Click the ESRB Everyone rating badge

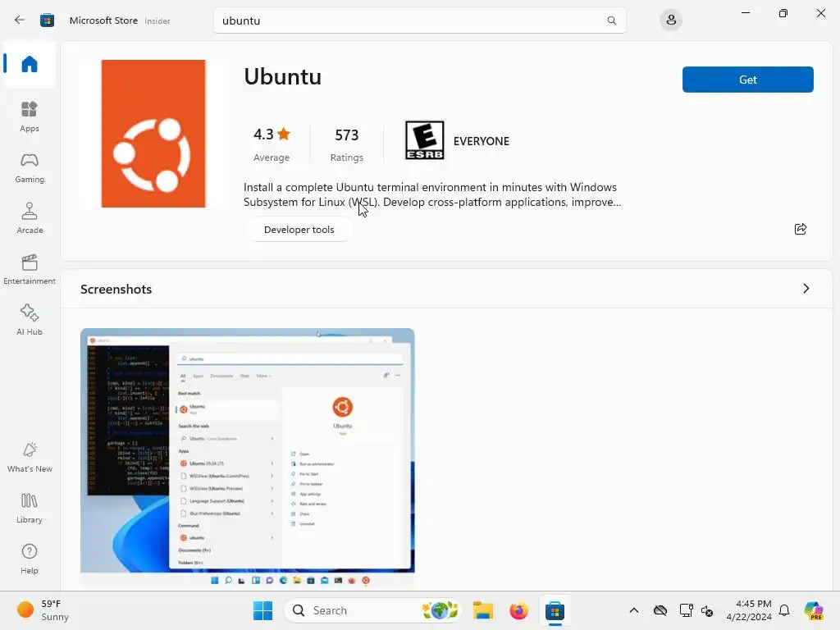coord(424,140)
